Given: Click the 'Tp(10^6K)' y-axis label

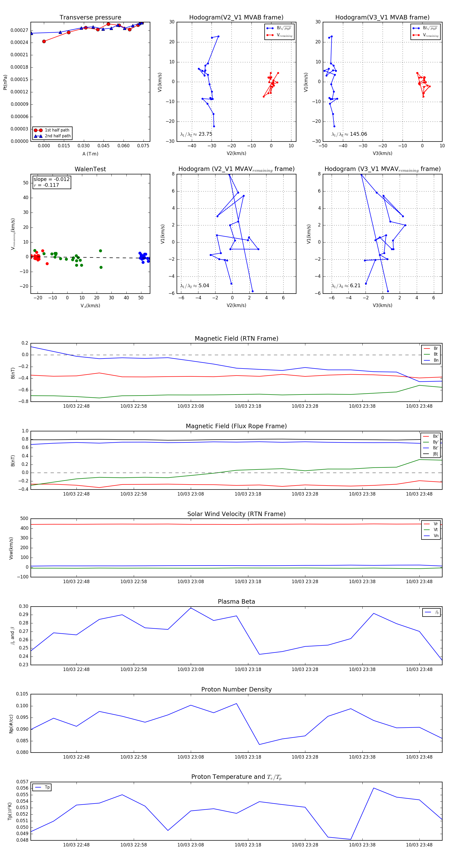Looking at the screenshot, I should 10,811.
